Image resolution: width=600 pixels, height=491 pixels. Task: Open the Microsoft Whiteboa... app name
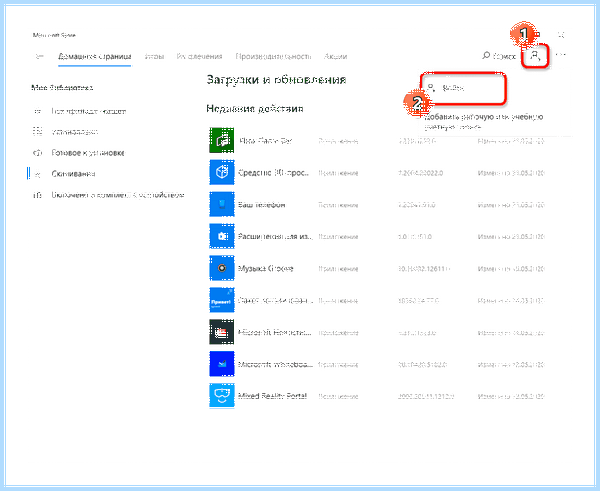click(x=275, y=364)
